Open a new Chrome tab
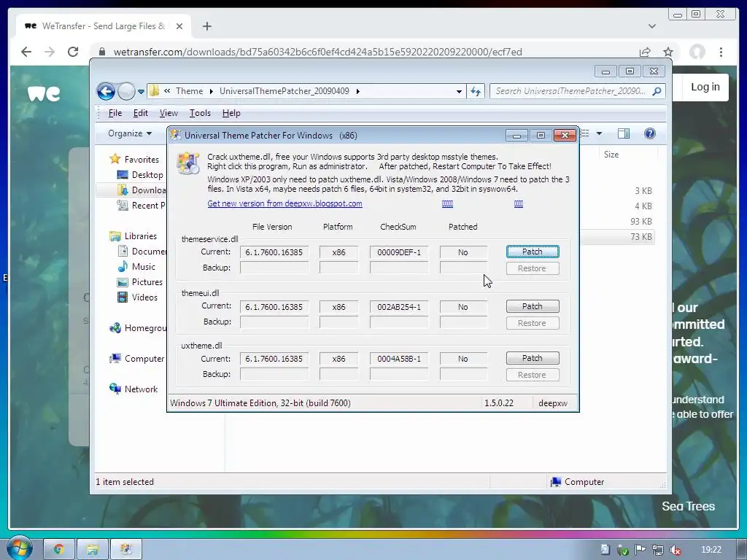Screen dimensions: 747x560 206,26
